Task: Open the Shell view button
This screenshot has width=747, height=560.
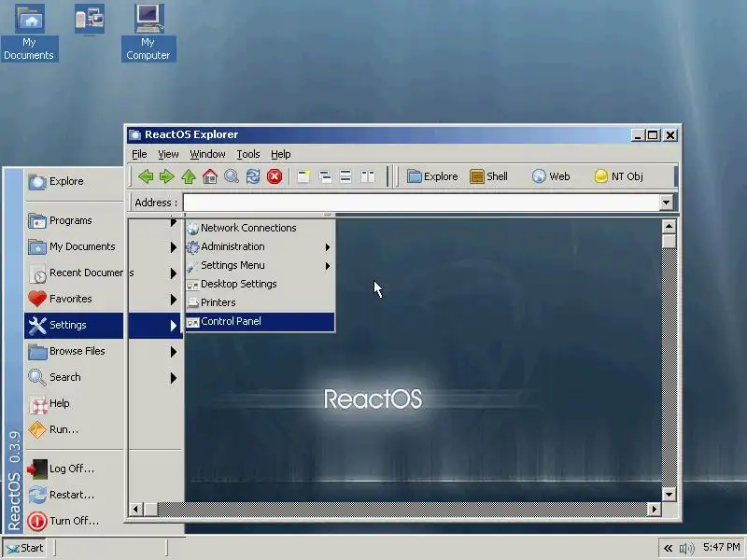Action: pos(488,176)
